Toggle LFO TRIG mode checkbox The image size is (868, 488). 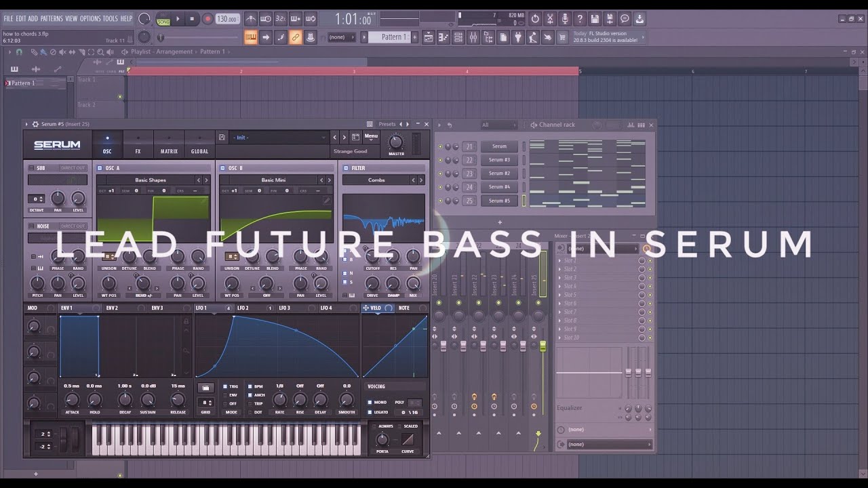coord(225,386)
